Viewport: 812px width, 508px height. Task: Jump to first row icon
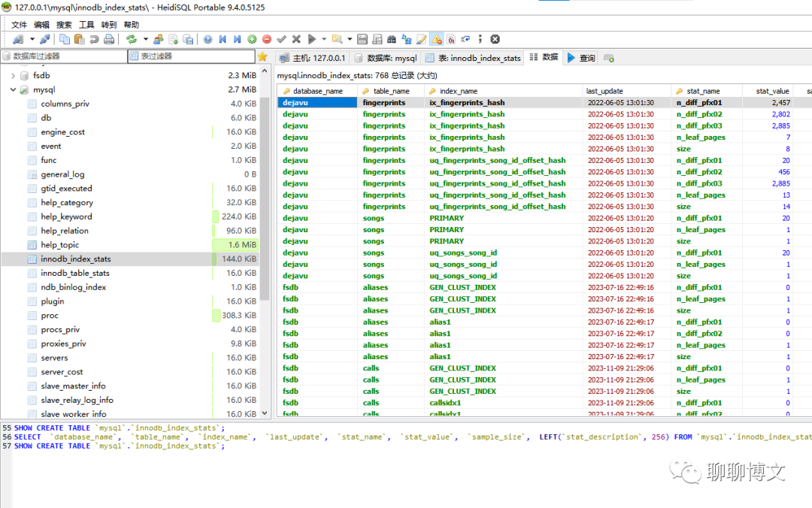pyautogui.click(x=223, y=39)
